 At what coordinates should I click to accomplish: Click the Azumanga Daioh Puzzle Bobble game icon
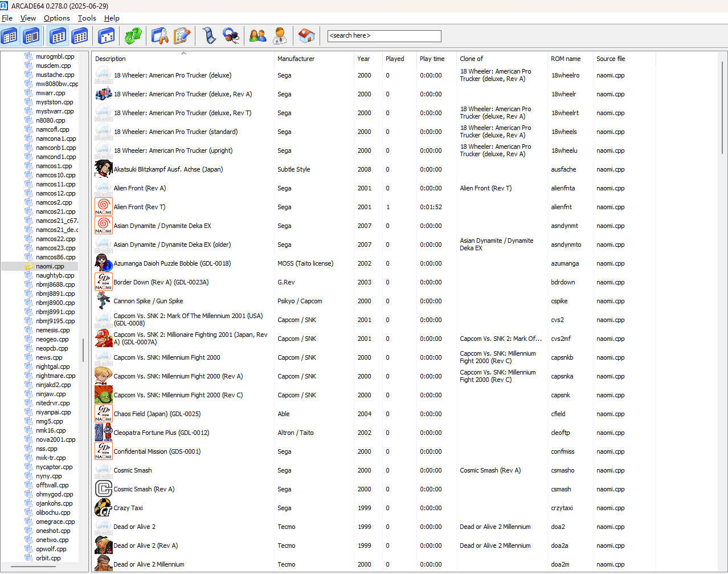(x=103, y=263)
